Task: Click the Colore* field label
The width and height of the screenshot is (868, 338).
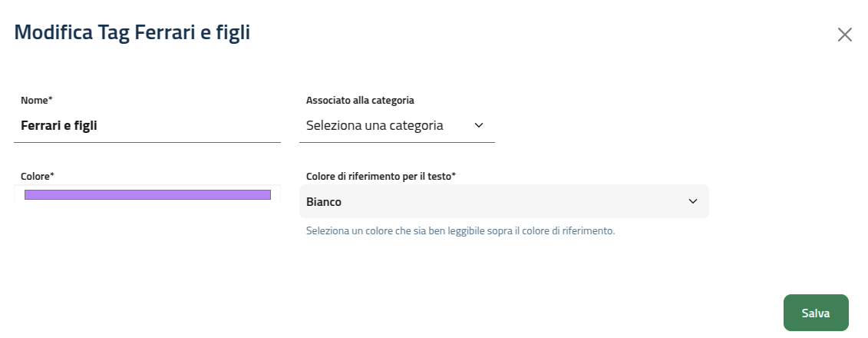Action: pyautogui.click(x=37, y=176)
